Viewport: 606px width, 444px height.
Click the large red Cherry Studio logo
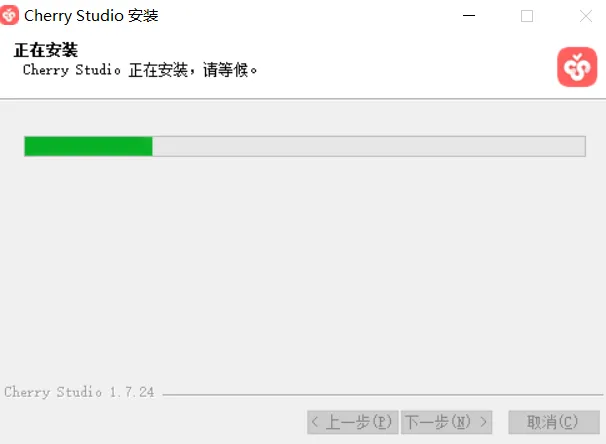click(577, 67)
